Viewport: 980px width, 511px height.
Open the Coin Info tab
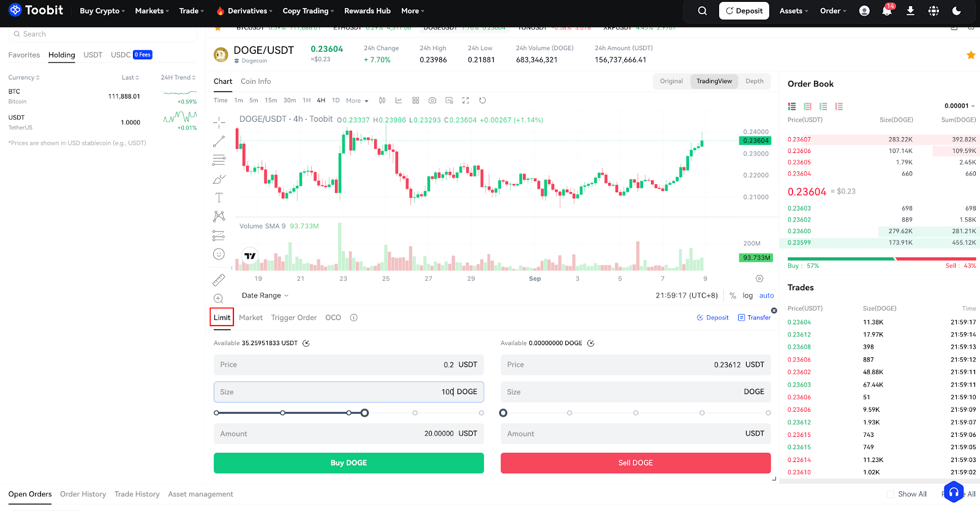coord(255,81)
